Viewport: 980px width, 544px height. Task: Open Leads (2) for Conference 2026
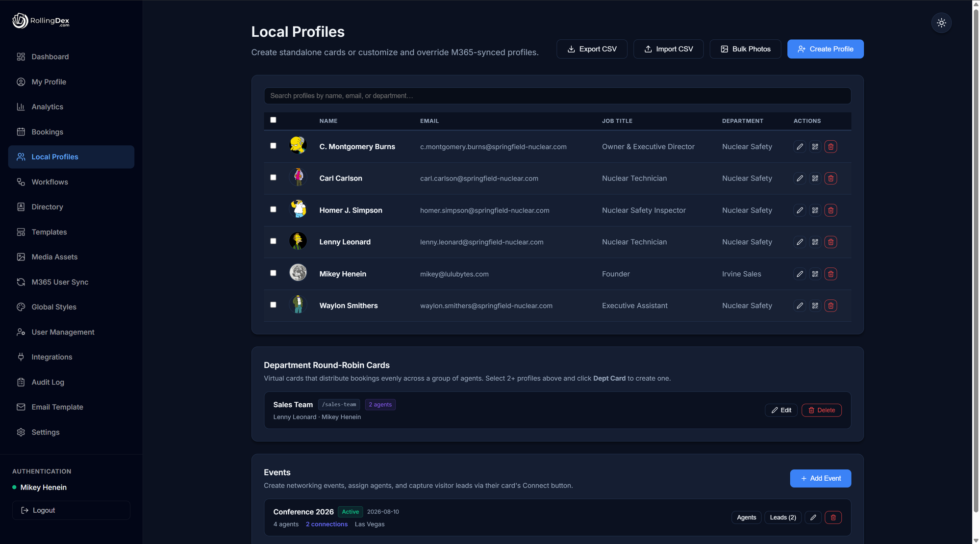click(782, 518)
